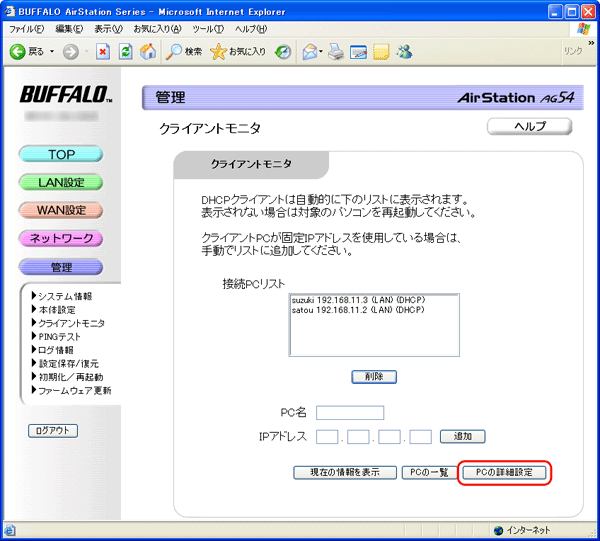Viewport: 600px width, 541px height.
Task: Click third IPアドレス octet field
Action: (390, 437)
